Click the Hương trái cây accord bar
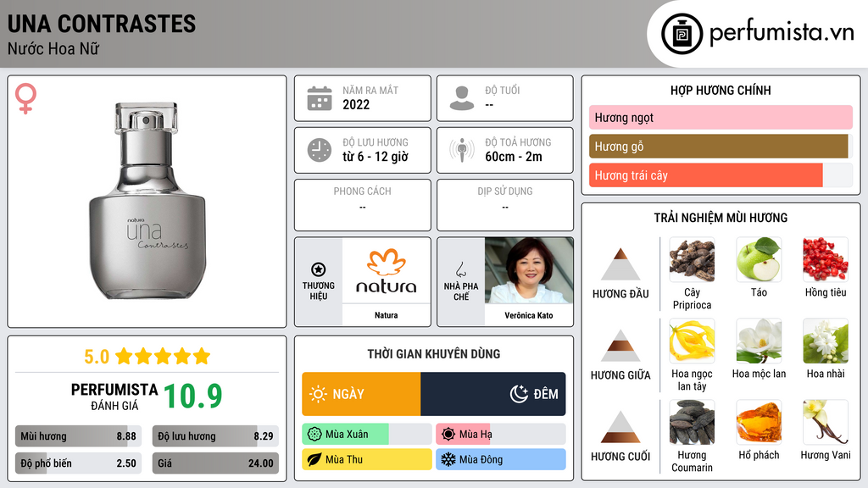 (x=721, y=175)
